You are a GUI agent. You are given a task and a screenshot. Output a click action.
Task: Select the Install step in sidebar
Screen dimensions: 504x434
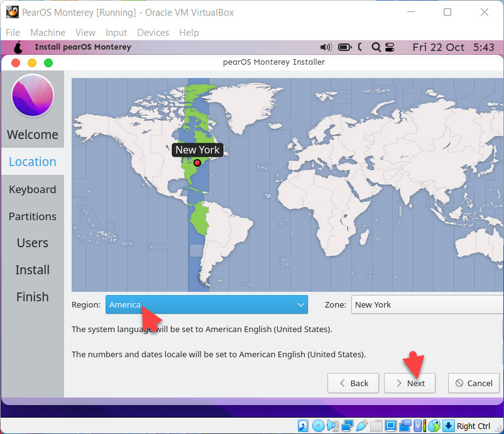click(x=33, y=270)
